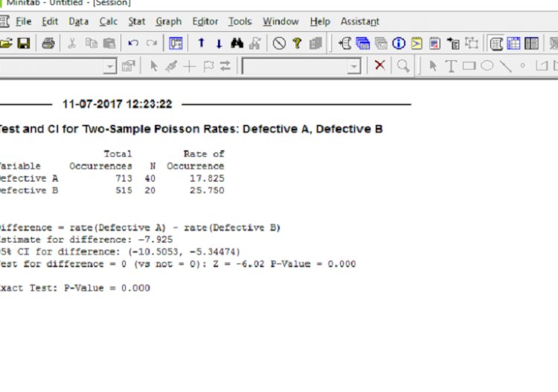Open Project Manager with the split-pane icon
The image size is (558, 392).
tap(532, 43)
